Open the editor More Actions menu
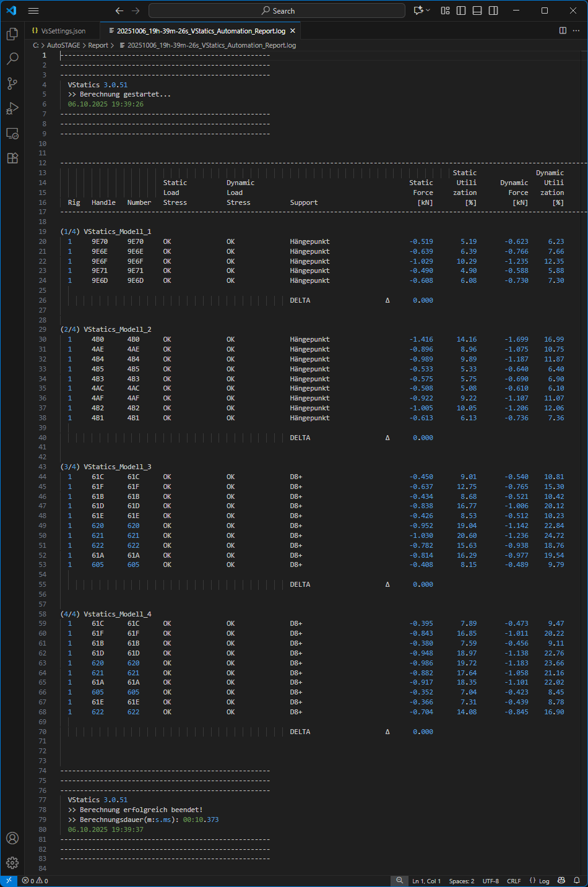Viewport: 588px width, 887px height. coord(576,30)
